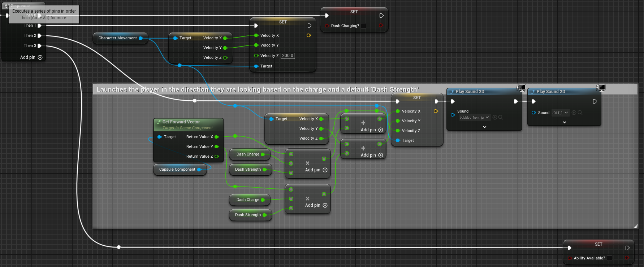Open the bubbles_from_ju sound dropdown
Screen dimensions: 644x267
tap(487, 117)
